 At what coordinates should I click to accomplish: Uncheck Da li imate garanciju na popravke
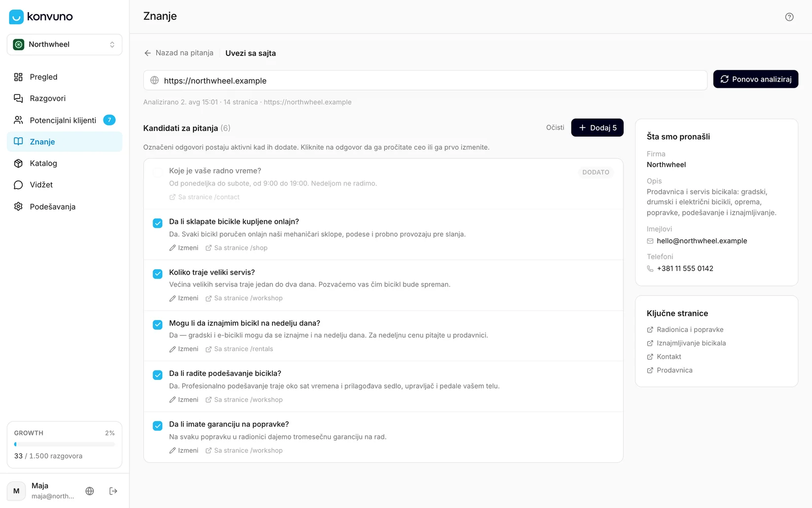click(158, 426)
